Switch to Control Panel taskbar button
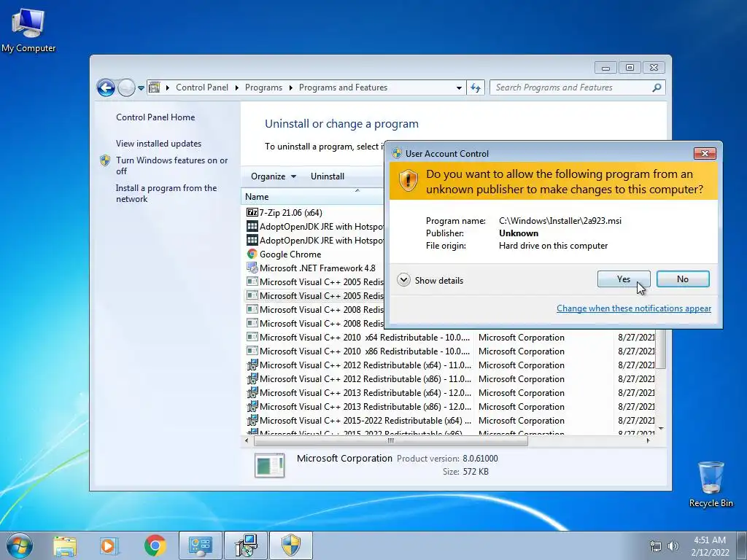Screen dimensions: 747x560 [201, 545]
